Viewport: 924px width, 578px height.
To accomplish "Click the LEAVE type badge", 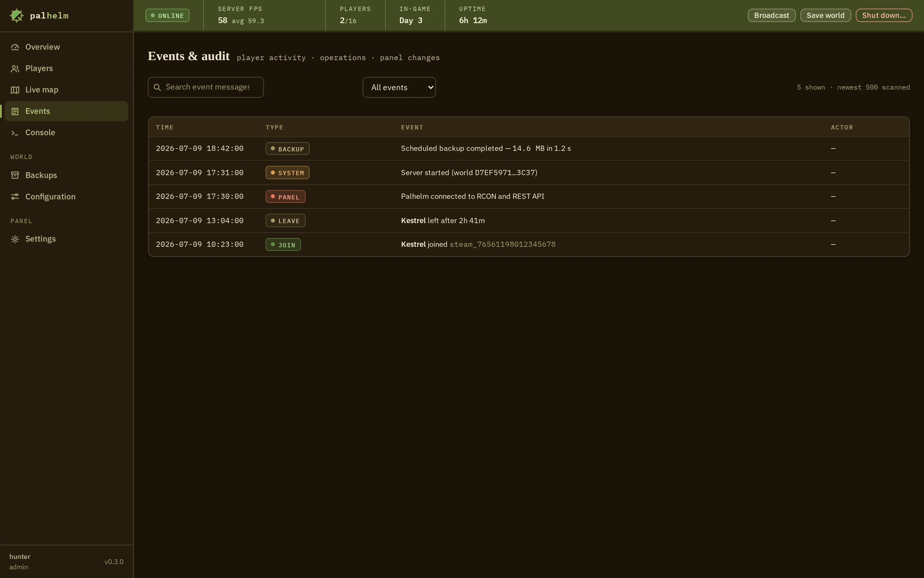I will tap(285, 221).
